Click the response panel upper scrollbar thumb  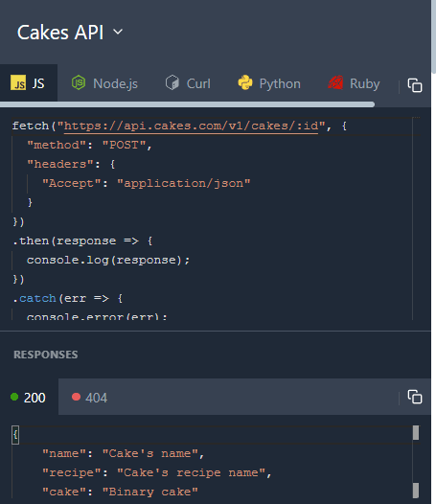(416, 433)
